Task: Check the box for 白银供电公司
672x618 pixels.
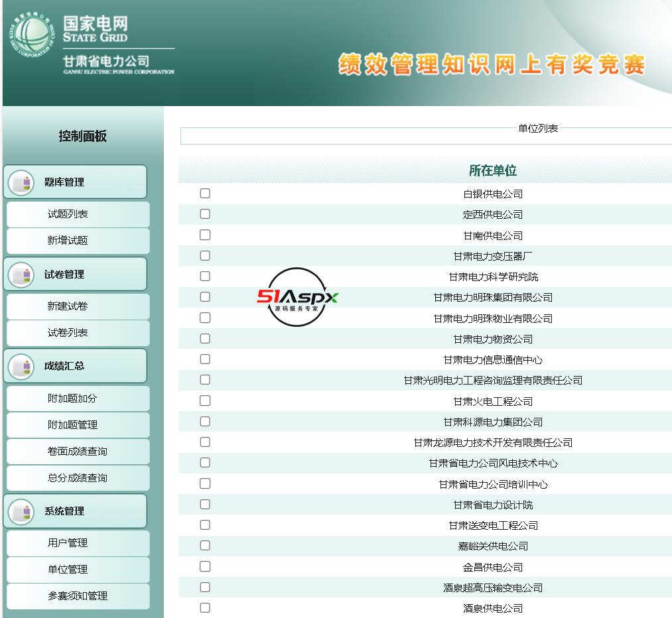Action: (x=205, y=193)
